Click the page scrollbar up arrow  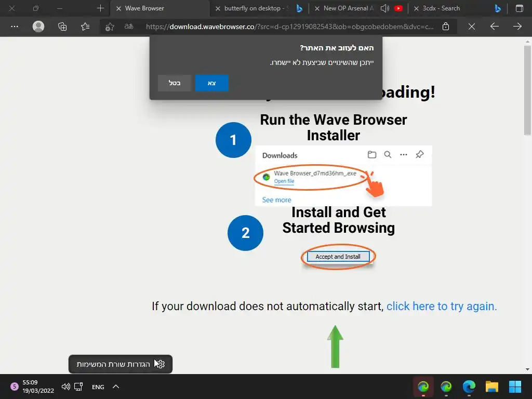click(527, 42)
